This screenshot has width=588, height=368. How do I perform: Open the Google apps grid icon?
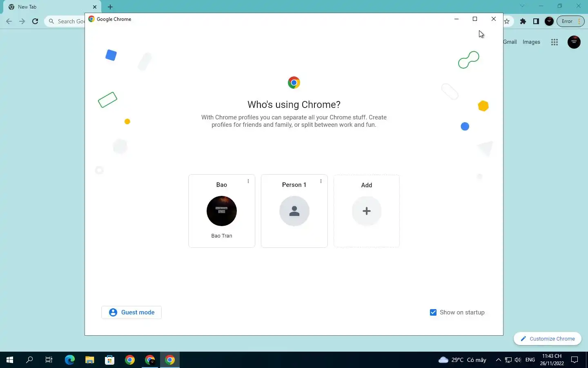(554, 42)
